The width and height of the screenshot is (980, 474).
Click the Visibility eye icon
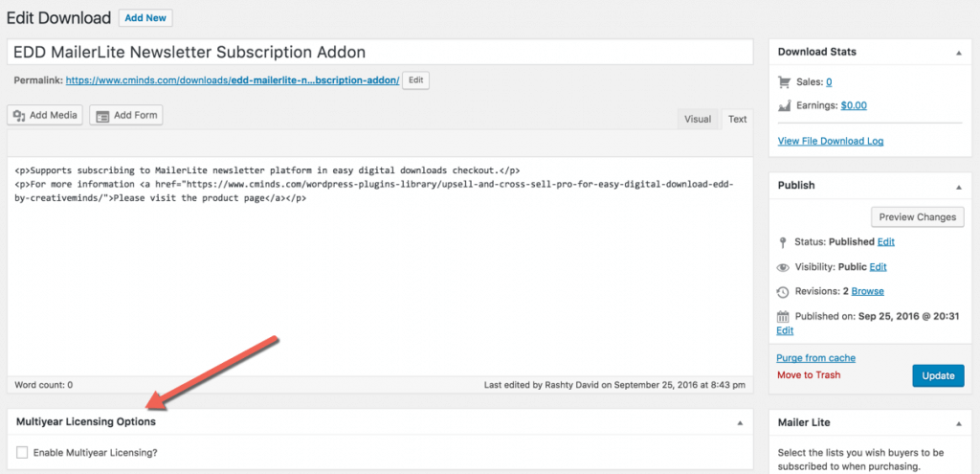783,267
